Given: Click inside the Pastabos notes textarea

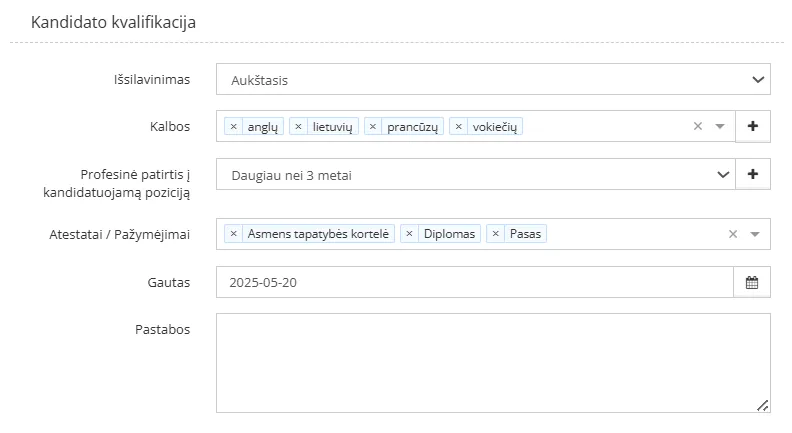Looking at the screenshot, I should pyautogui.click(x=493, y=362).
